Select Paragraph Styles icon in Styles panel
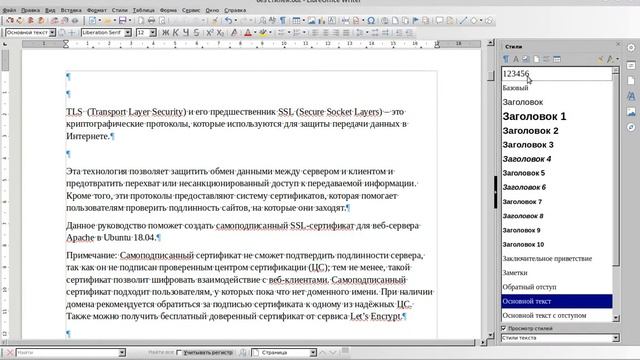The image size is (640, 360). (x=506, y=59)
